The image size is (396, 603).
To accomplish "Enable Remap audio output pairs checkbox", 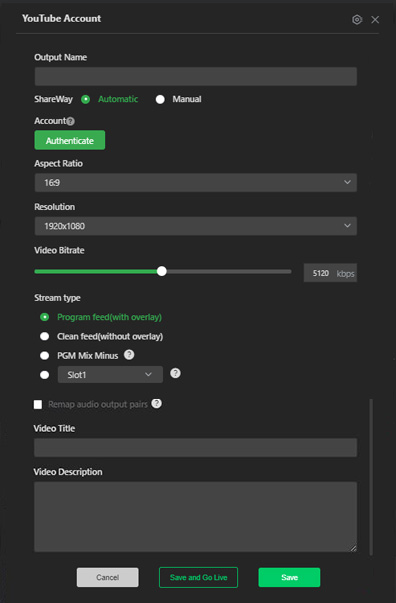I will click(38, 405).
